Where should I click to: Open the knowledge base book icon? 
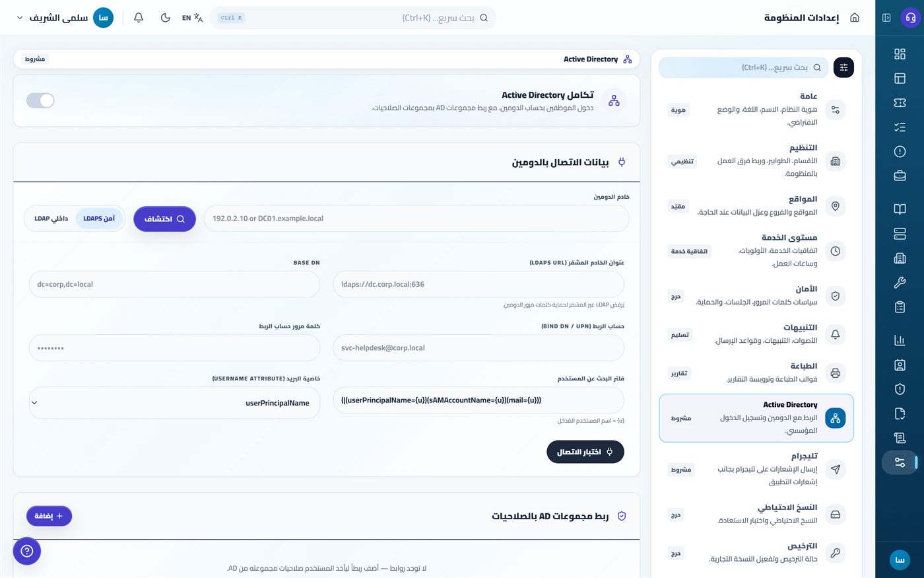coord(900,209)
